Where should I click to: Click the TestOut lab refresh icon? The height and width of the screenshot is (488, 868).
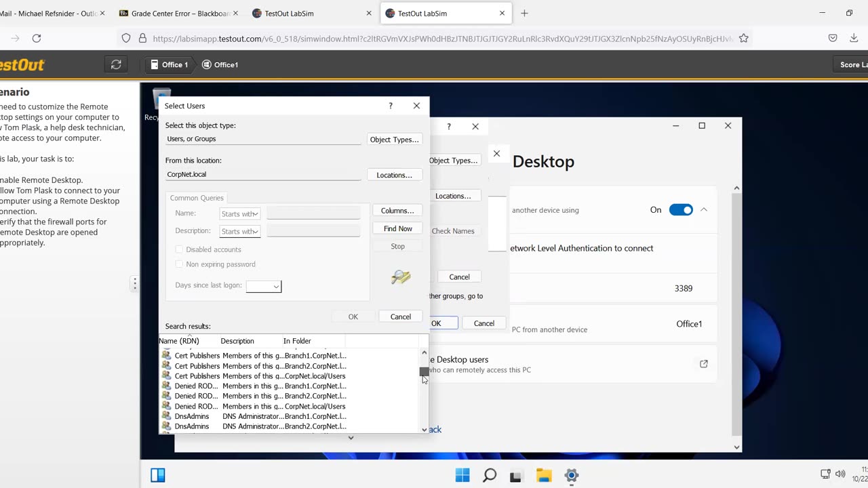point(116,64)
